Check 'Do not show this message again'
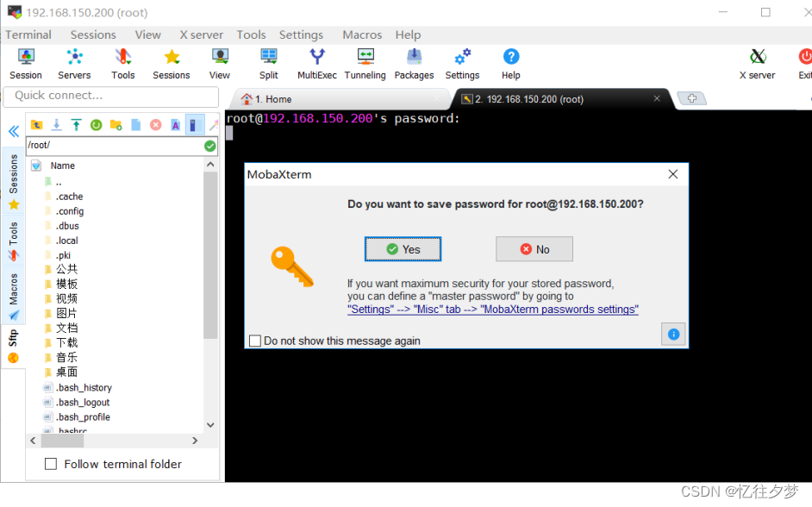 coord(255,341)
